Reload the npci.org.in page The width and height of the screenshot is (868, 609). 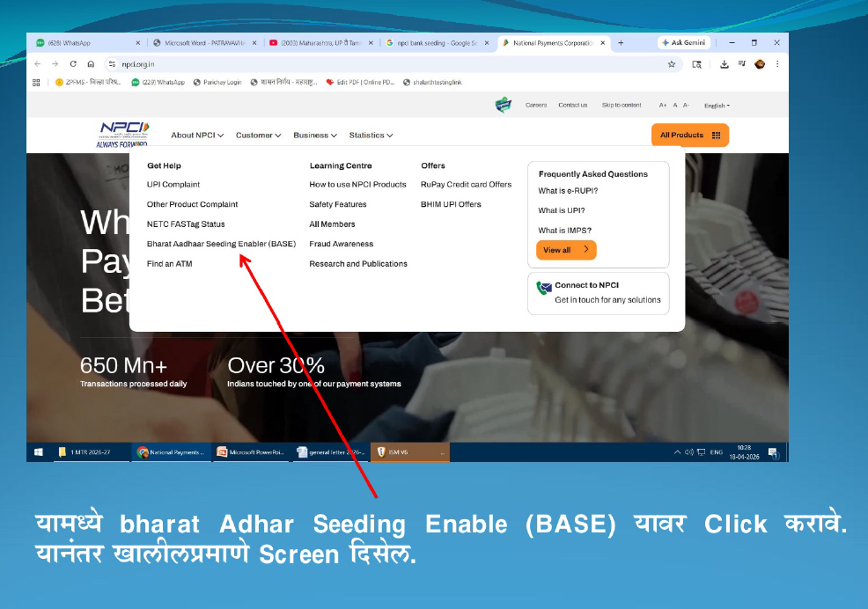(72, 64)
